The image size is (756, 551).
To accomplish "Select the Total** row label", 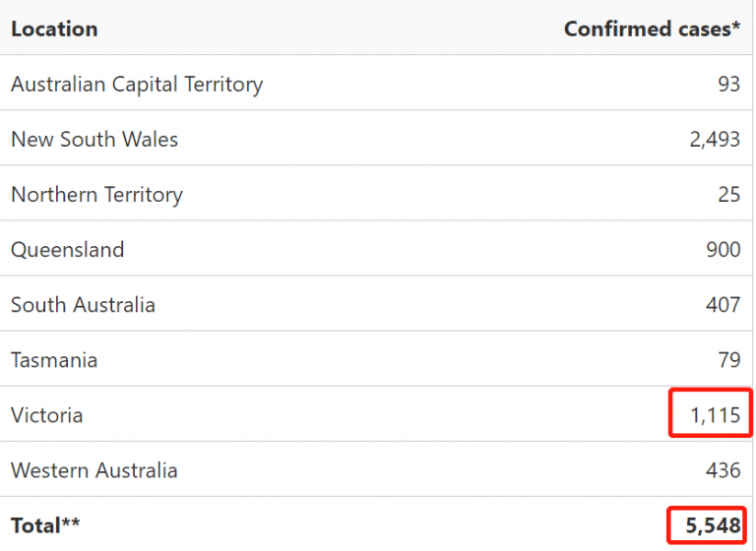I will click(45, 525).
